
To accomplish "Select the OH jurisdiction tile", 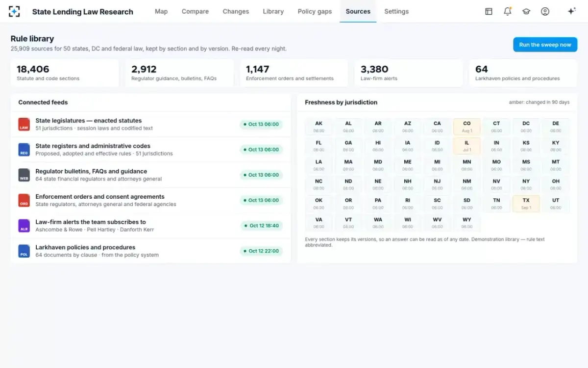I will (556, 184).
